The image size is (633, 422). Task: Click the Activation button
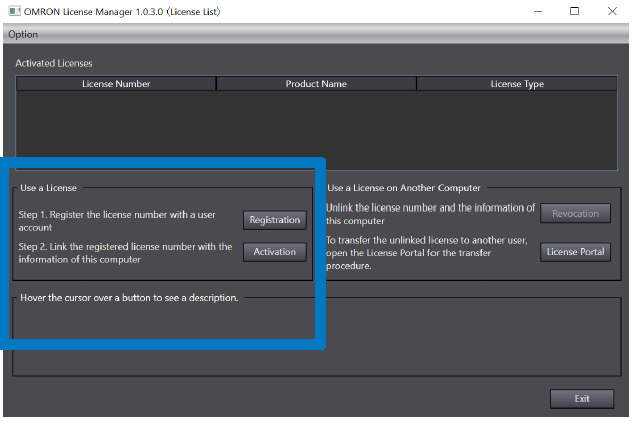coord(275,252)
